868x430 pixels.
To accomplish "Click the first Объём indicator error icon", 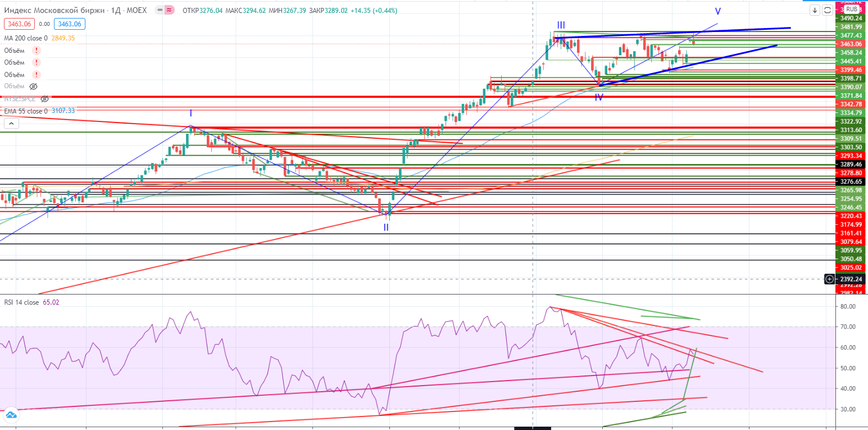I will [37, 51].
